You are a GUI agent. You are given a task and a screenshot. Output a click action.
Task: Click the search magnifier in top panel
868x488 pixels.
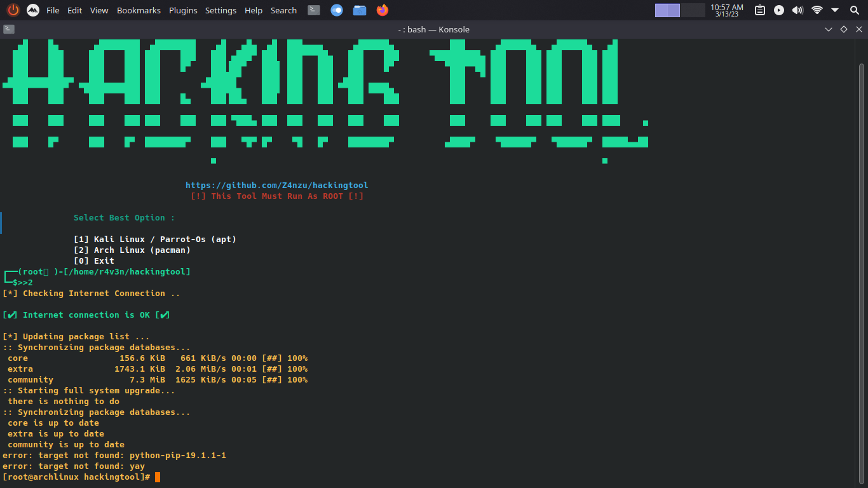855,10
